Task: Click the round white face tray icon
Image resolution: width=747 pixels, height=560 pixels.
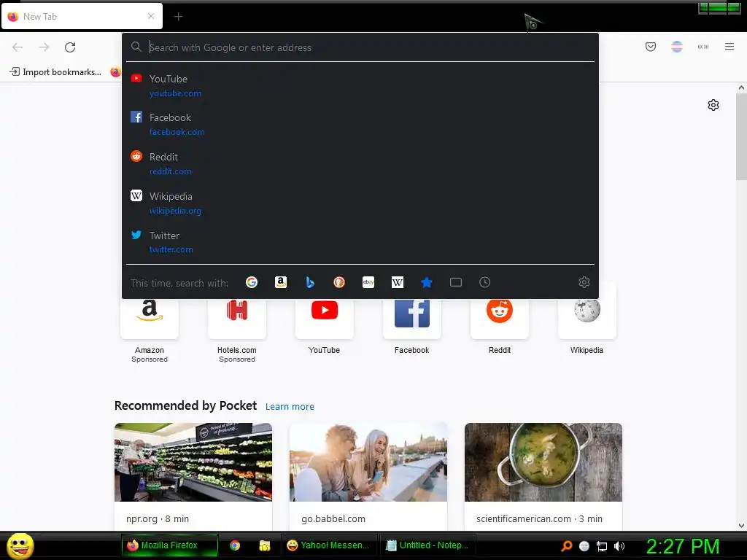Action: (x=584, y=546)
